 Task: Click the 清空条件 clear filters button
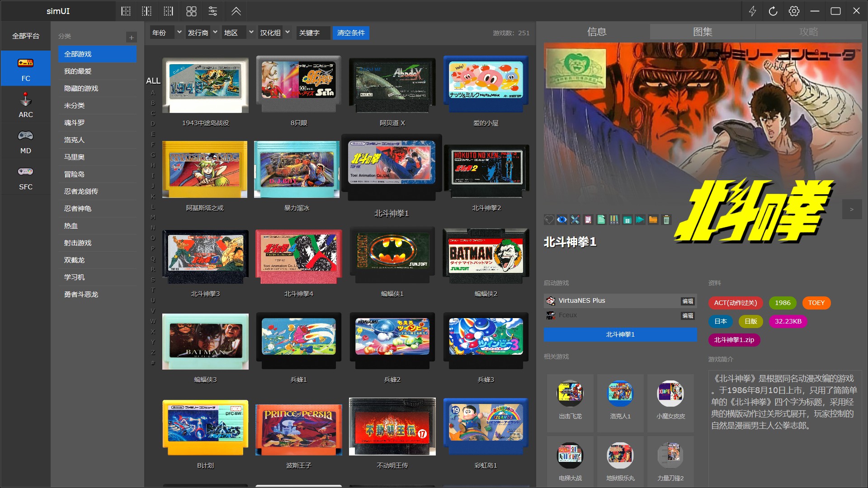(351, 33)
